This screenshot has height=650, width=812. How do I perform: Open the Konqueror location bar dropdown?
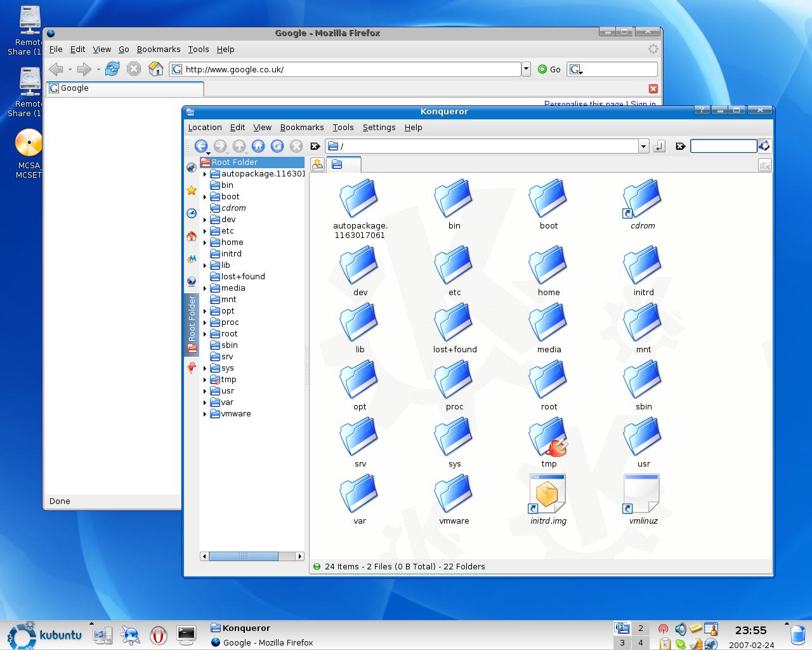click(x=643, y=147)
